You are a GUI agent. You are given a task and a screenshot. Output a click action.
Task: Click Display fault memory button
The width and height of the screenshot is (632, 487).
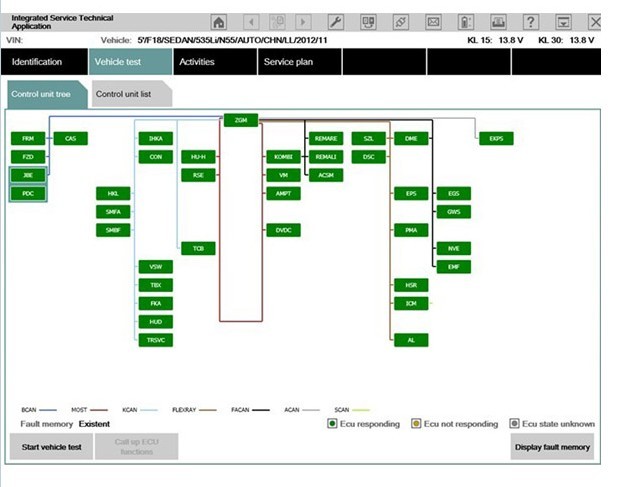pos(552,447)
